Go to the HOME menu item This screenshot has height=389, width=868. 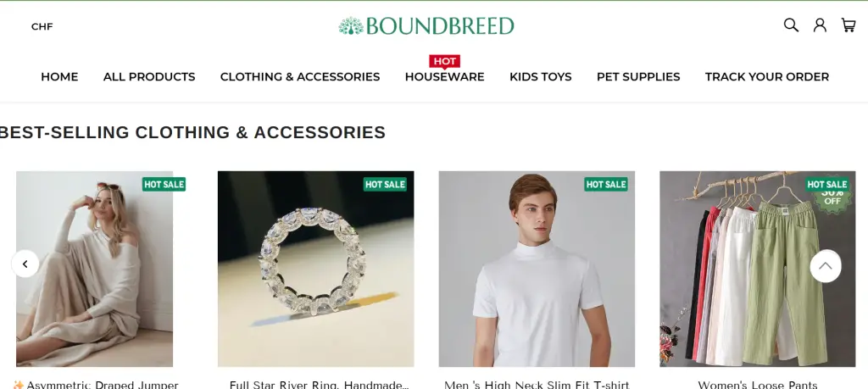pyautogui.click(x=59, y=77)
